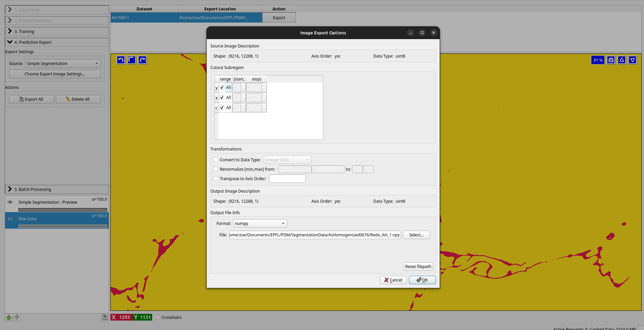Click the Export All button
Viewport: 644px width, 330px height.
31,99
